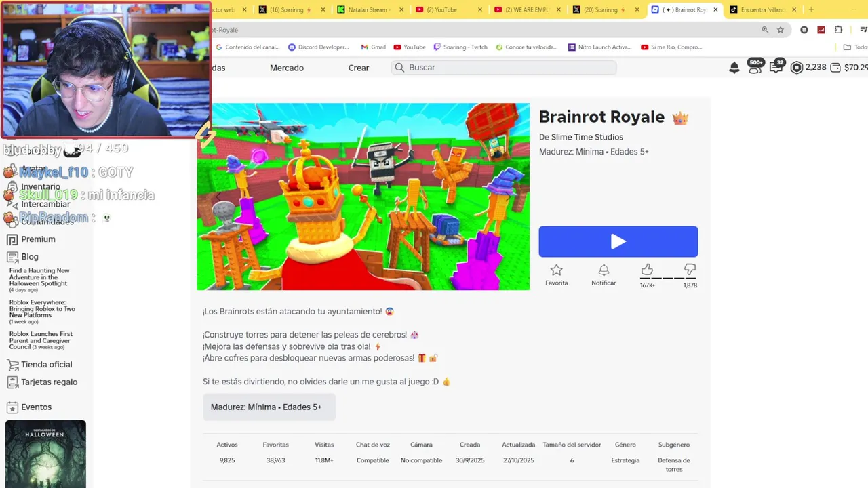Open Tienda oficial in the sidebar
The image size is (868, 488).
pos(46,365)
